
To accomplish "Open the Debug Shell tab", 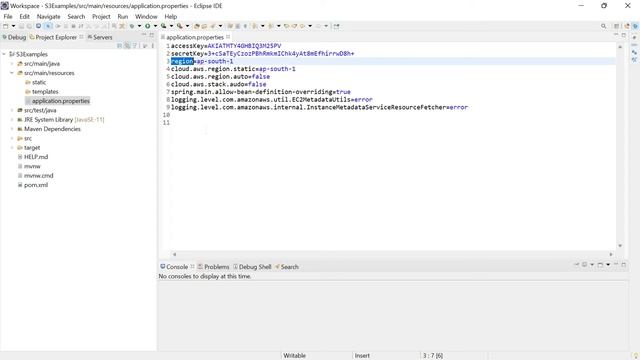I will coord(252,267).
